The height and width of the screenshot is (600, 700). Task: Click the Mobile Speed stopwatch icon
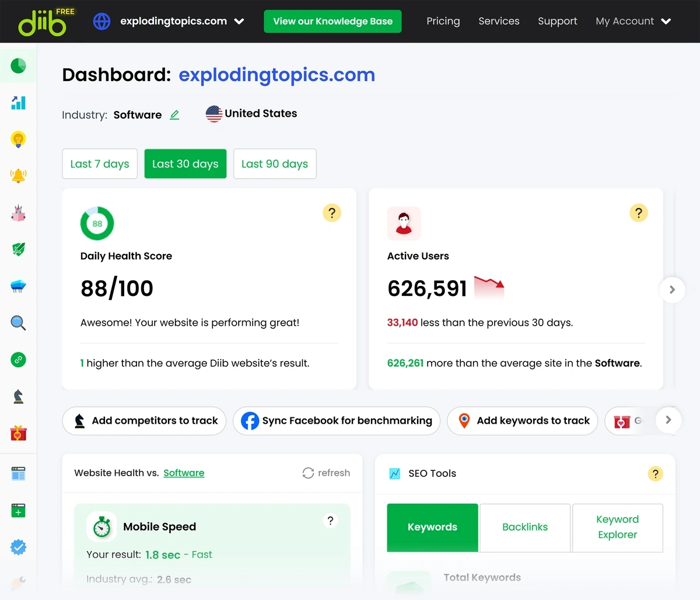tap(101, 526)
